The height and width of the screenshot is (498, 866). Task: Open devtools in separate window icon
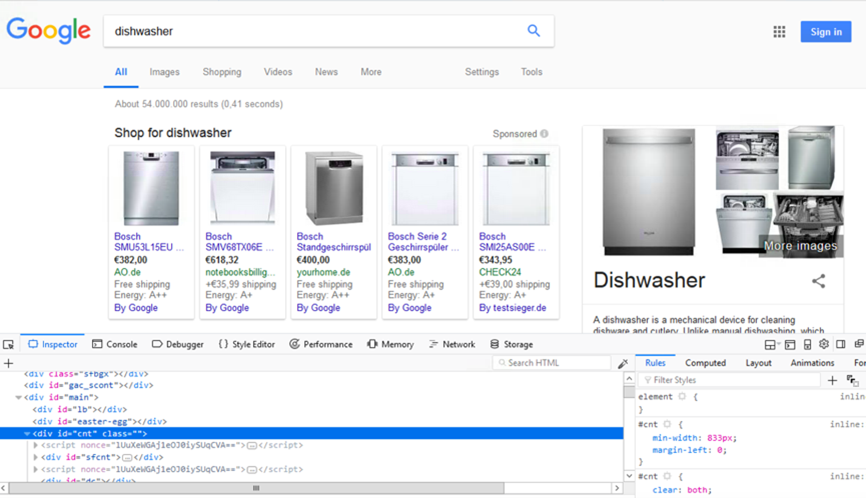(x=858, y=344)
